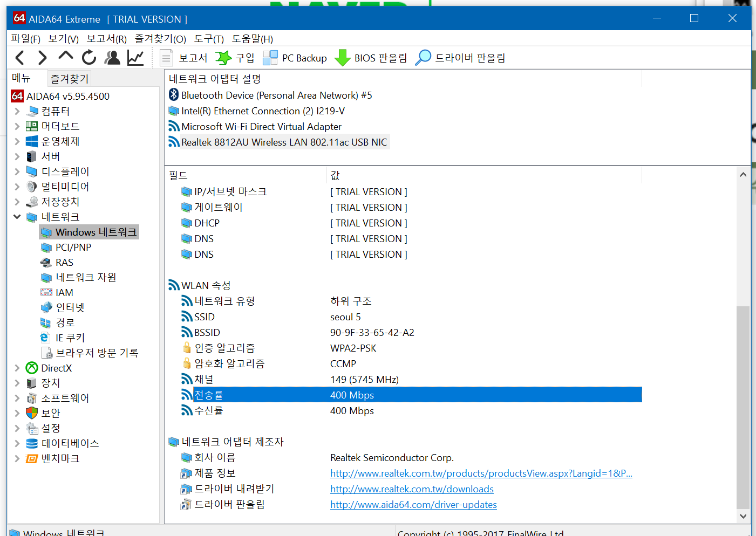Open user manager icon in toolbar
This screenshot has width=756, height=536.
coord(112,58)
